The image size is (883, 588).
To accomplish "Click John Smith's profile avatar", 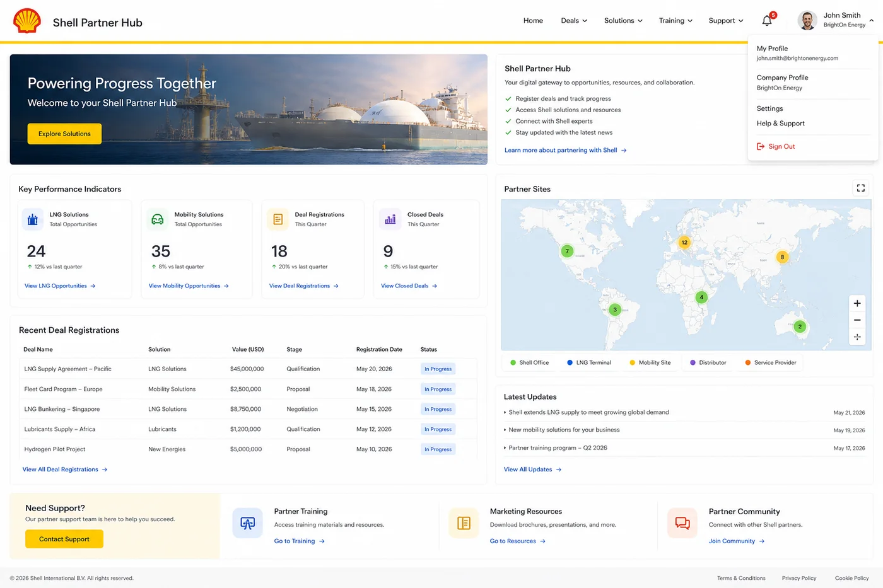I will [x=807, y=20].
